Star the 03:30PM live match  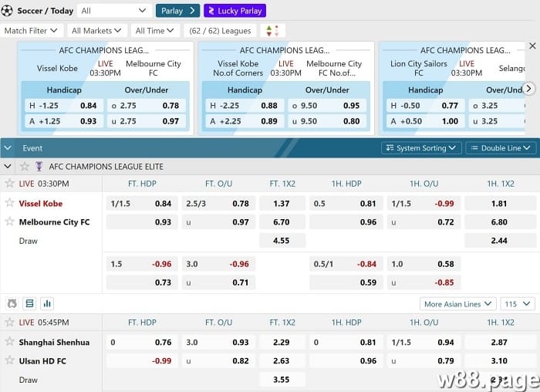click(9, 183)
